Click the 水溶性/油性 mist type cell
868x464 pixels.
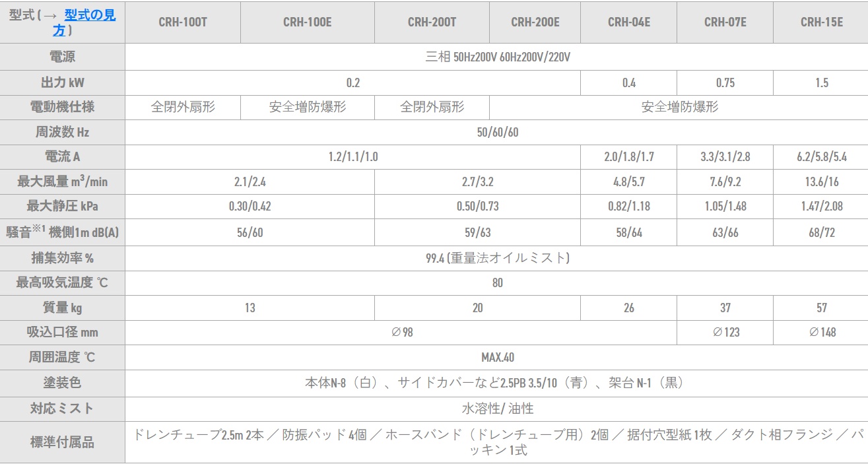click(x=496, y=409)
